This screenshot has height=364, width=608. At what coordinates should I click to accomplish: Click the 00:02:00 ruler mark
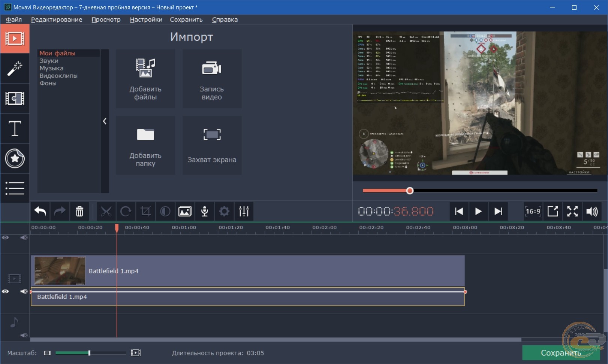[x=324, y=227]
